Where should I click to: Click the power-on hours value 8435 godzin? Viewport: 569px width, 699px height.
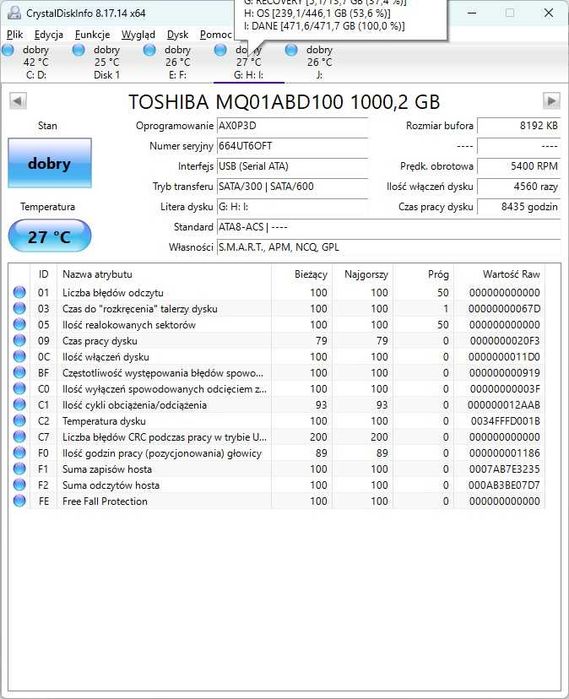(519, 207)
